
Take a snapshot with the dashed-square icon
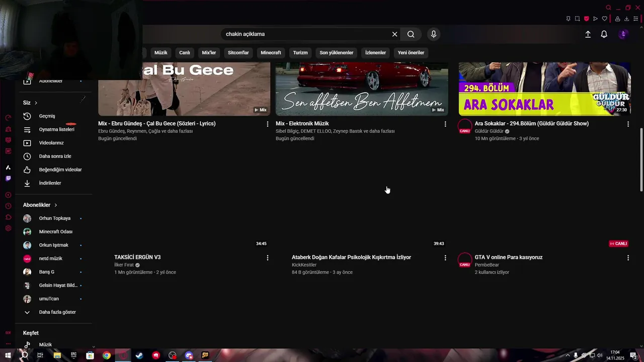(x=577, y=19)
